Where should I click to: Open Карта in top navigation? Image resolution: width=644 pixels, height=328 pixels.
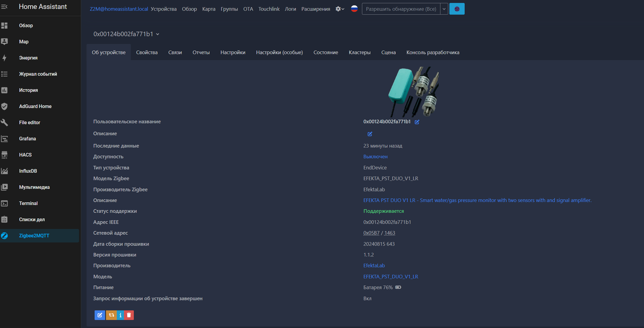[209, 9]
